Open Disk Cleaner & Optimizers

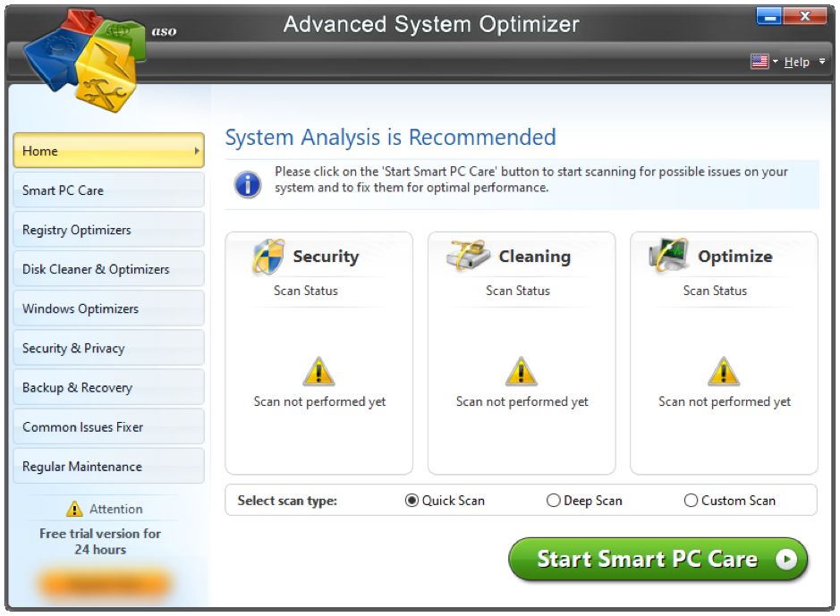109,269
